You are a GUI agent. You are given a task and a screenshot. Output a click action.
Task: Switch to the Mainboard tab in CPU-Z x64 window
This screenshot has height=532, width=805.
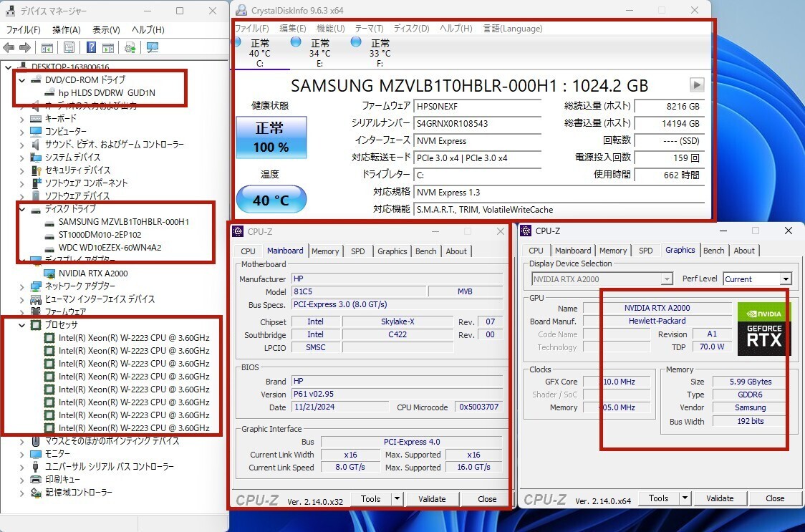coord(573,251)
